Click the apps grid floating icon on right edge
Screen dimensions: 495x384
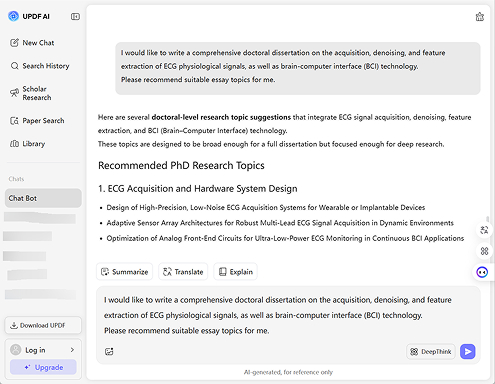484,251
